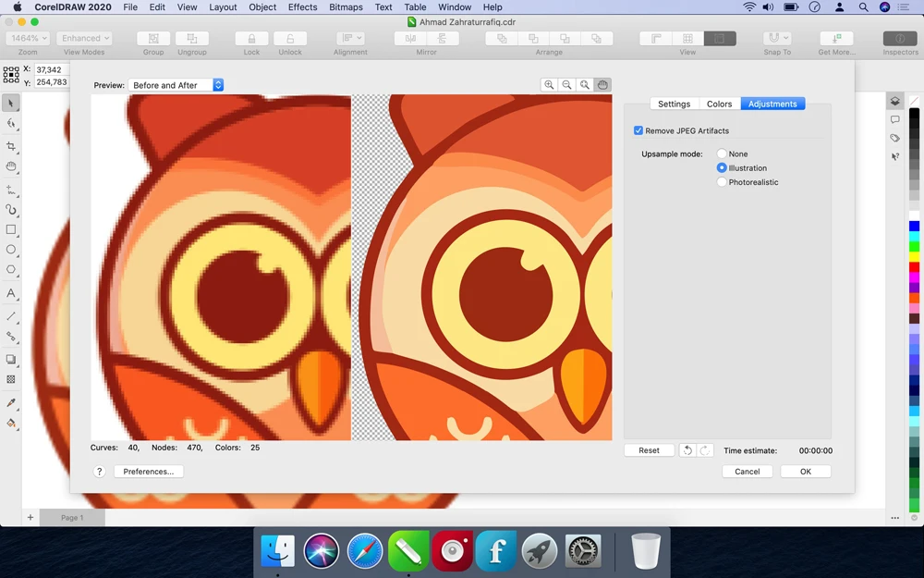
Task: Select the Rectangle tool in toolbox
Action: pos(11,229)
